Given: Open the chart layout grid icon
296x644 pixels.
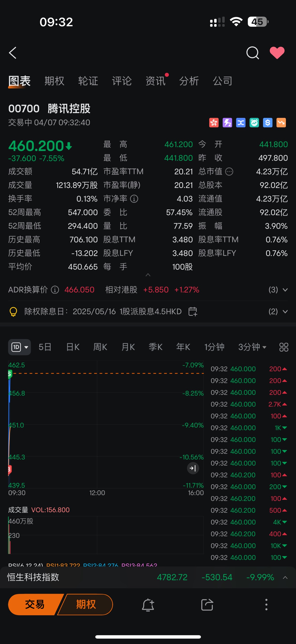Looking at the screenshot, I should (x=283, y=347).
